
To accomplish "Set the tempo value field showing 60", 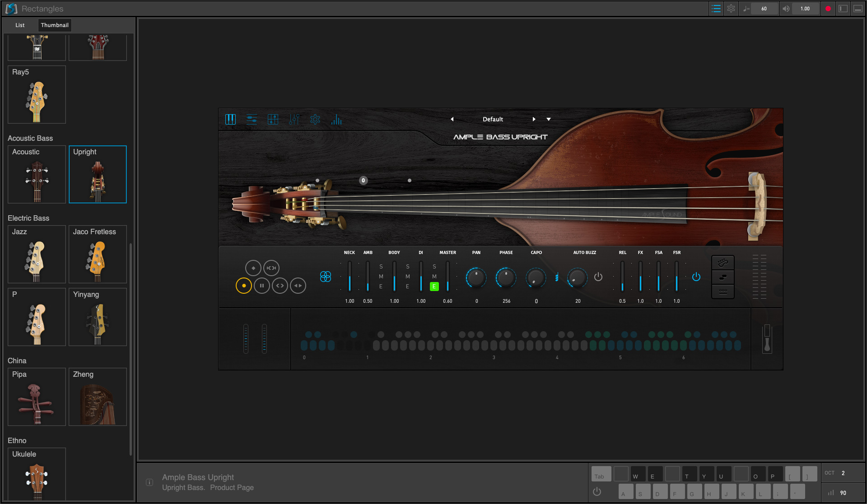I will [x=764, y=9].
